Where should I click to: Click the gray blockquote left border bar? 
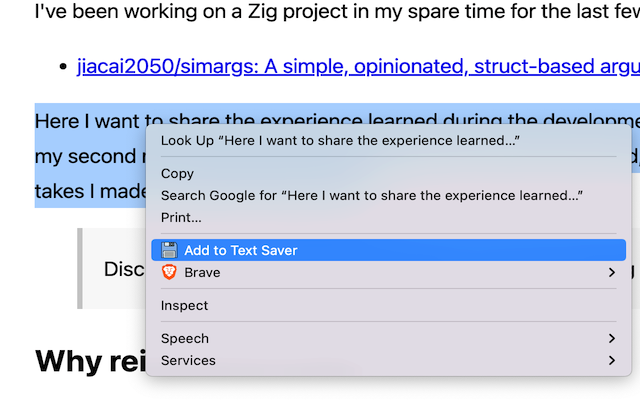point(80,269)
